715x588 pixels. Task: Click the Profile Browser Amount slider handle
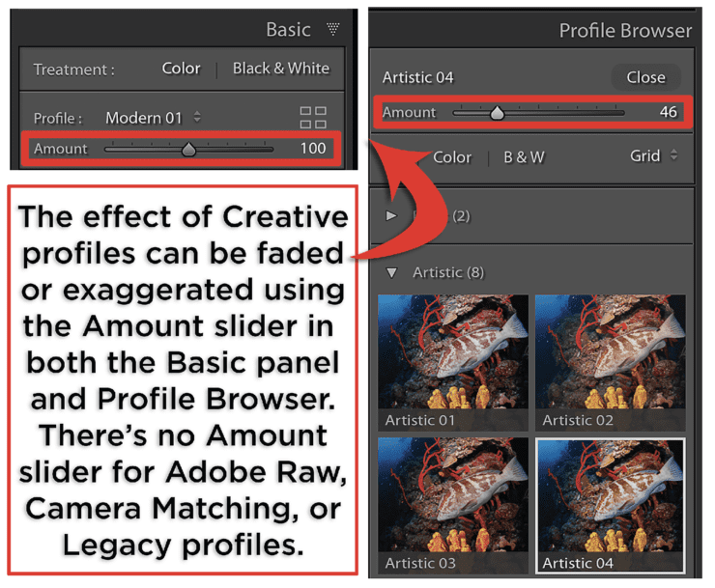click(x=497, y=113)
